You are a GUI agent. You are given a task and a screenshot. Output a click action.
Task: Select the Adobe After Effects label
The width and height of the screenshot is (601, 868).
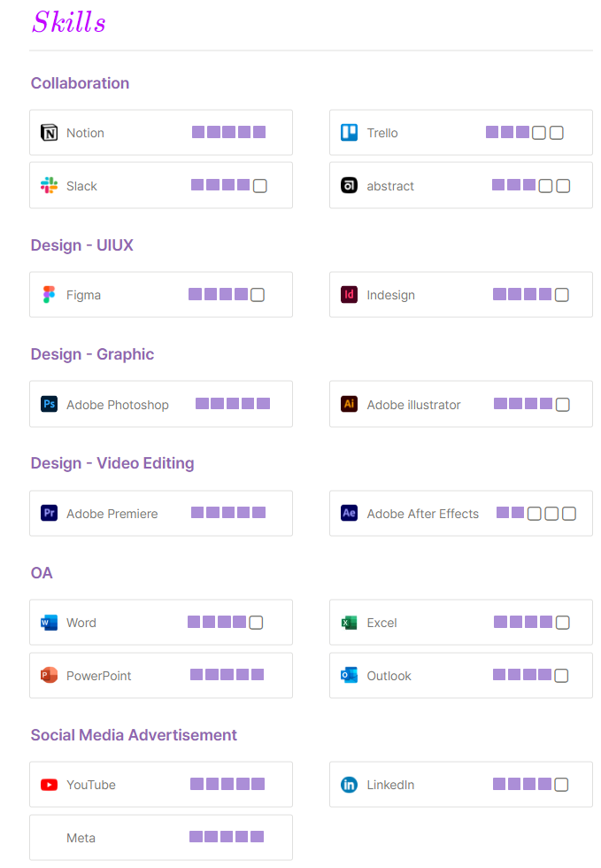pos(423,514)
